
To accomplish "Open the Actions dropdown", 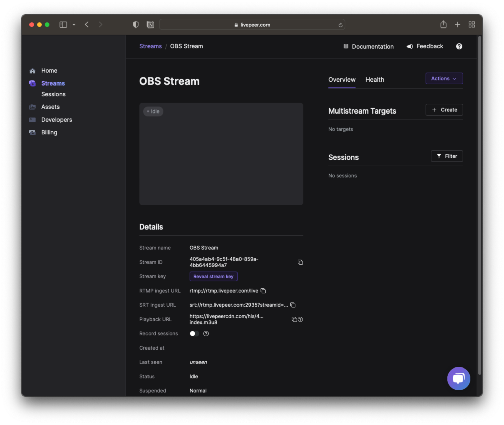I will (444, 78).
